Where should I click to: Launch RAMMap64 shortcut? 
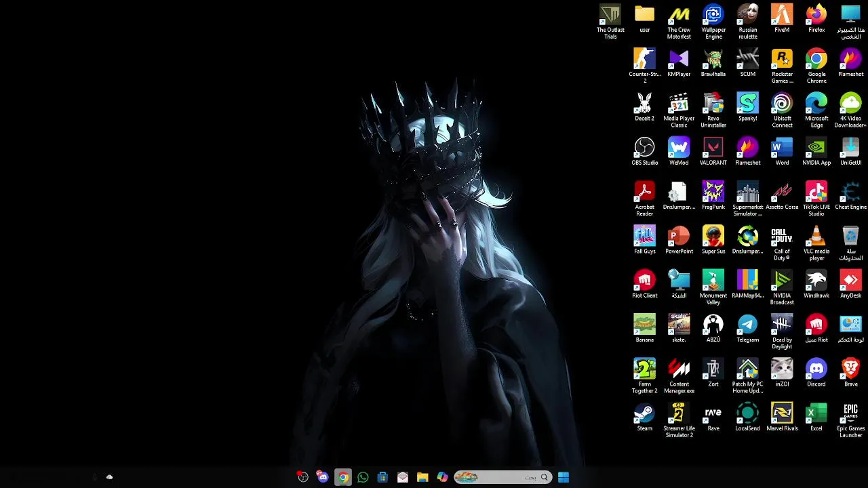pos(747,284)
